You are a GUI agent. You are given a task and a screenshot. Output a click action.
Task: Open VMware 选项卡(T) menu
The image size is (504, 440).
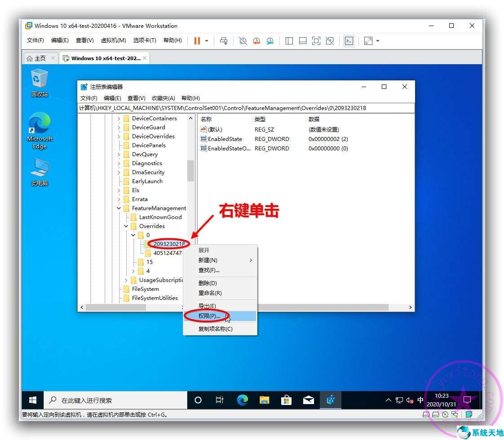click(x=145, y=40)
